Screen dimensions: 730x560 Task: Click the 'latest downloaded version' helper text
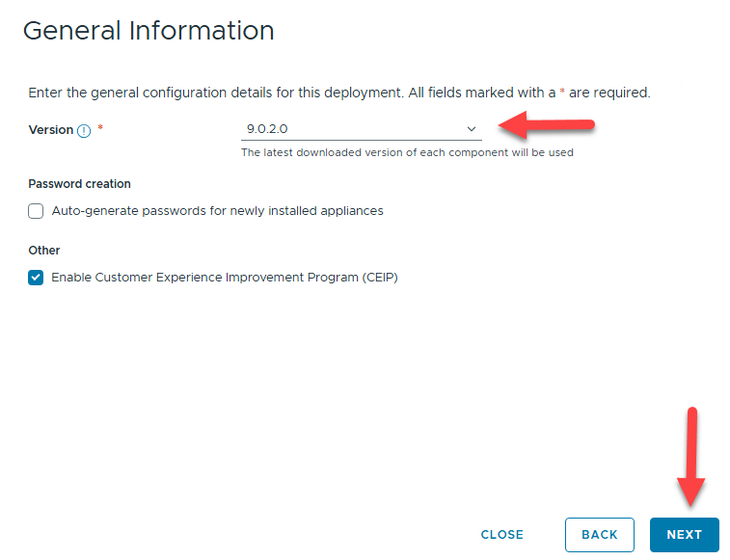click(406, 152)
